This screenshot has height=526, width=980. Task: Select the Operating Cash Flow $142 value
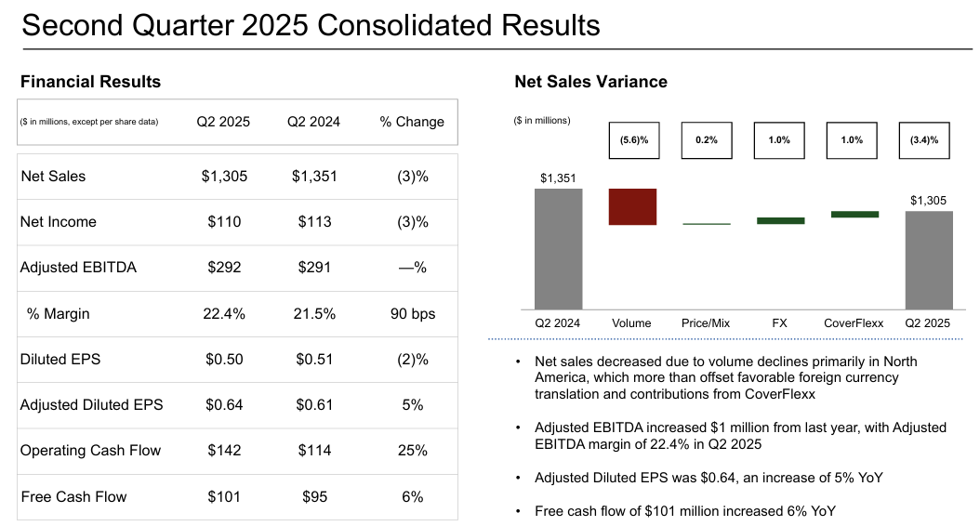[223, 451]
